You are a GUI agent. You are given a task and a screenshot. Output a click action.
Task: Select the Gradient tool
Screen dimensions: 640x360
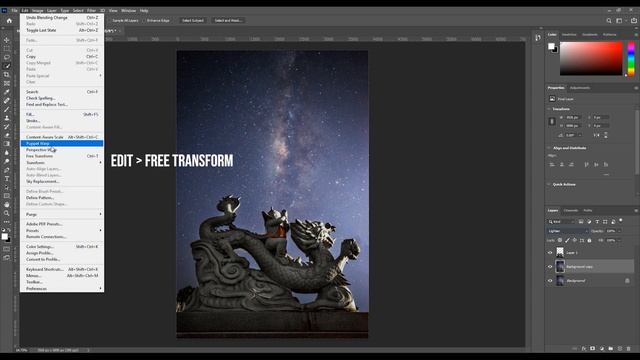pos(7,144)
